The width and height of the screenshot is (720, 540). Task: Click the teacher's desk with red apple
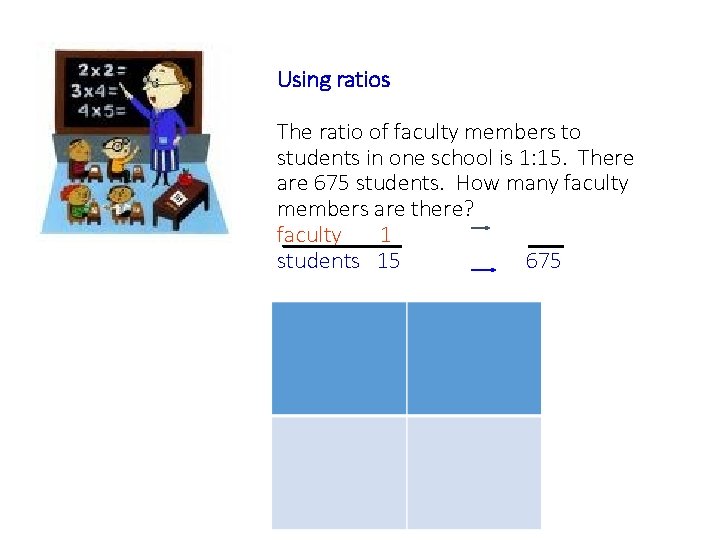[180, 199]
